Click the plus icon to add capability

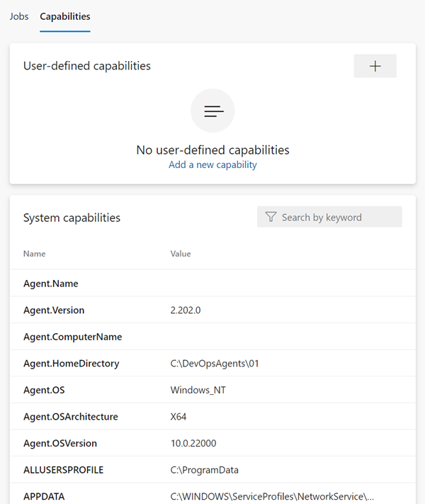pyautogui.click(x=375, y=66)
